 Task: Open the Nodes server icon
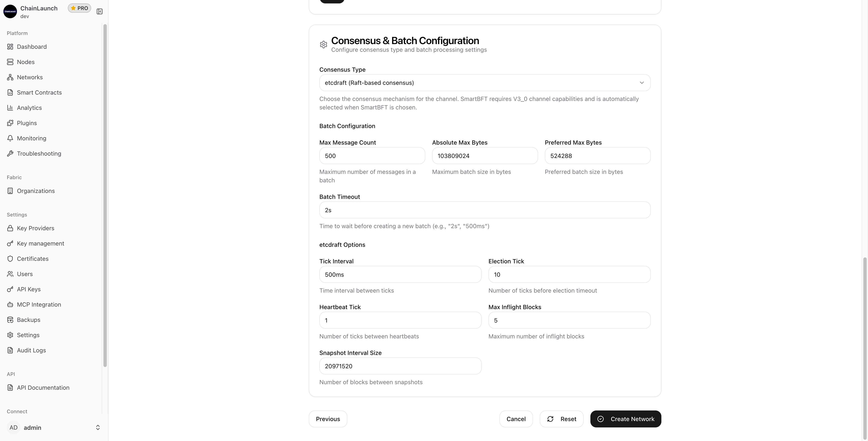(x=10, y=62)
